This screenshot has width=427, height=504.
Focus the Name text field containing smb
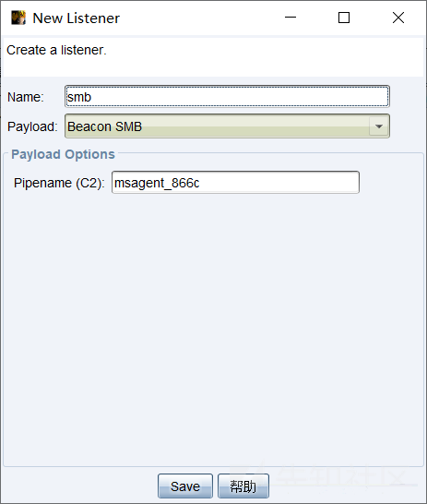227,96
